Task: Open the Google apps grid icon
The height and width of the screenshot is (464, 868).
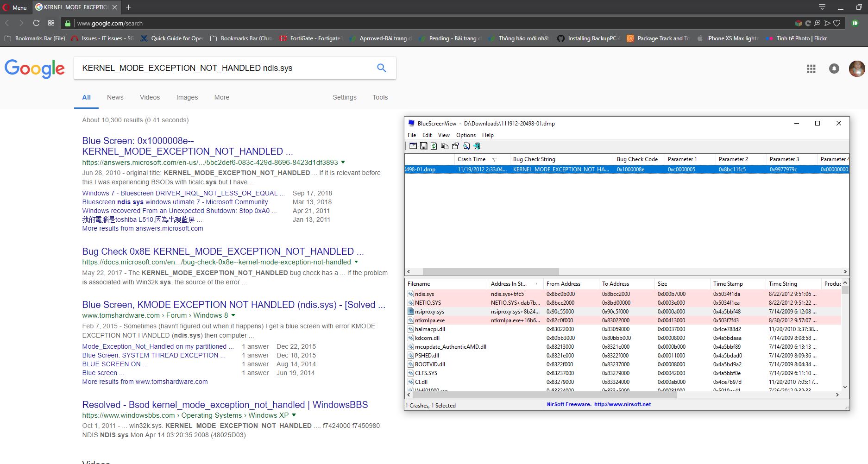Action: pos(811,69)
